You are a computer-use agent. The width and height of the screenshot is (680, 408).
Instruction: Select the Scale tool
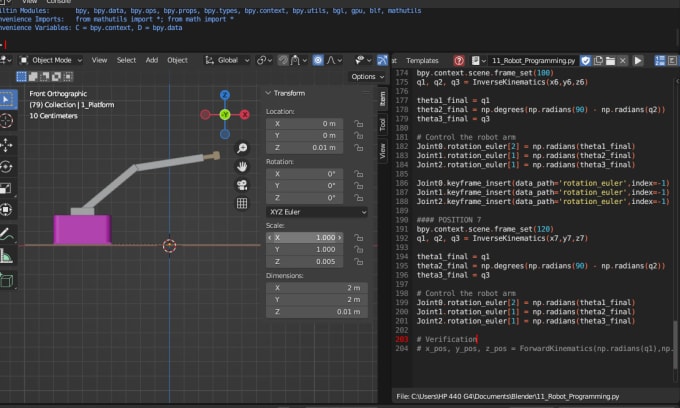click(7, 188)
